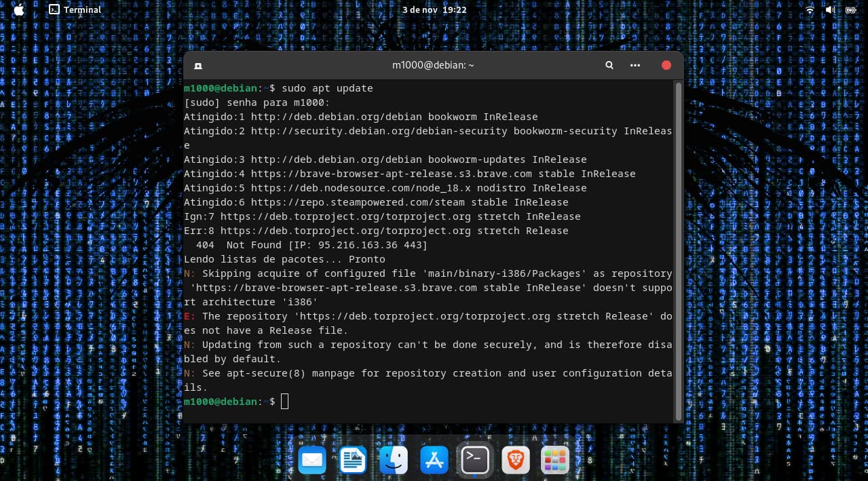868x481 pixels.
Task: Click the '[sudo] senha para m1000:' line
Action: pos(257,102)
